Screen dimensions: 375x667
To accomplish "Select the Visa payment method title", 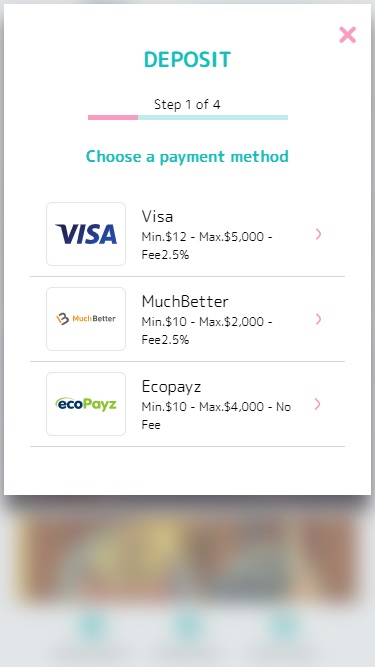I will [157, 217].
